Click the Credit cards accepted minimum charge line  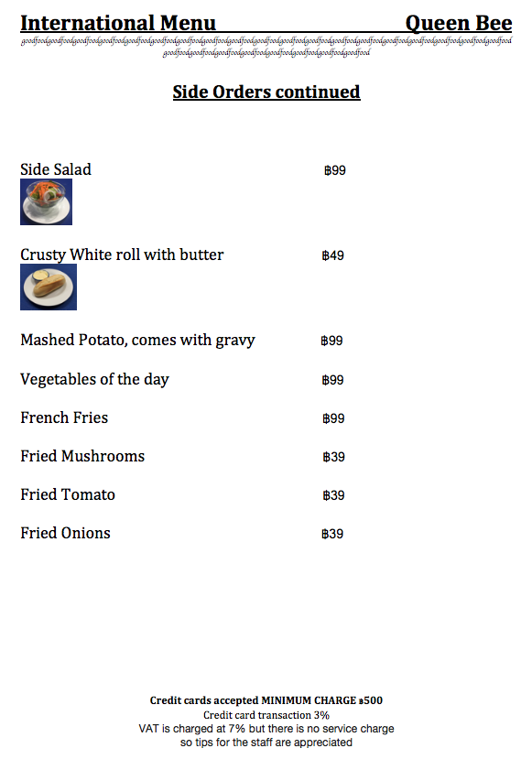click(266, 700)
